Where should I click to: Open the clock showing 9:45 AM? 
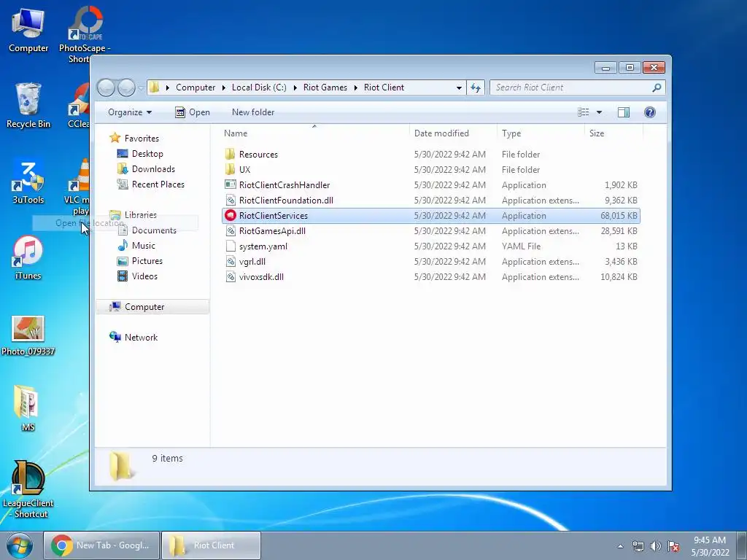(710, 546)
